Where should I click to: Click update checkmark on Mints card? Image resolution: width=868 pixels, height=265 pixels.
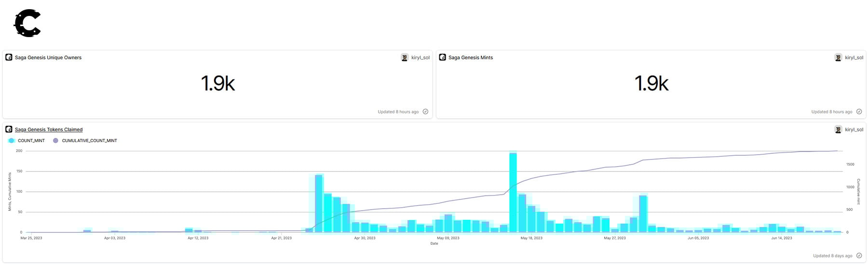(859, 111)
